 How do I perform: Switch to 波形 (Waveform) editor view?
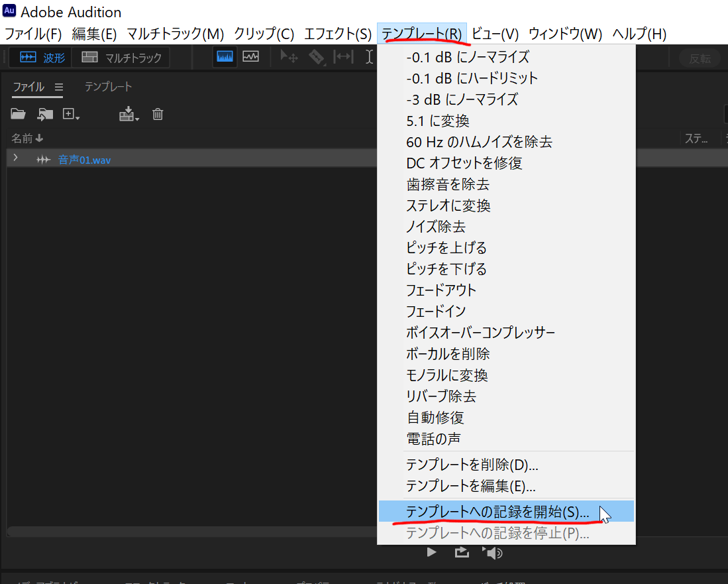[x=40, y=57]
